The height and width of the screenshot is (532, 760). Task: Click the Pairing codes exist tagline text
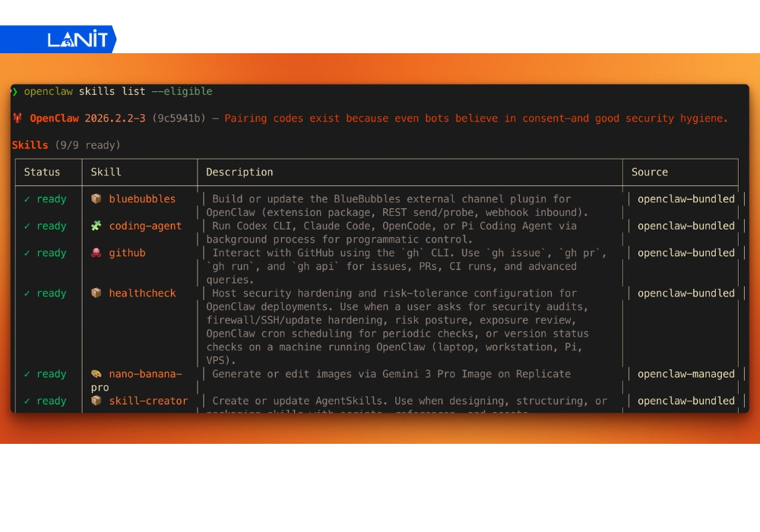[476, 119]
